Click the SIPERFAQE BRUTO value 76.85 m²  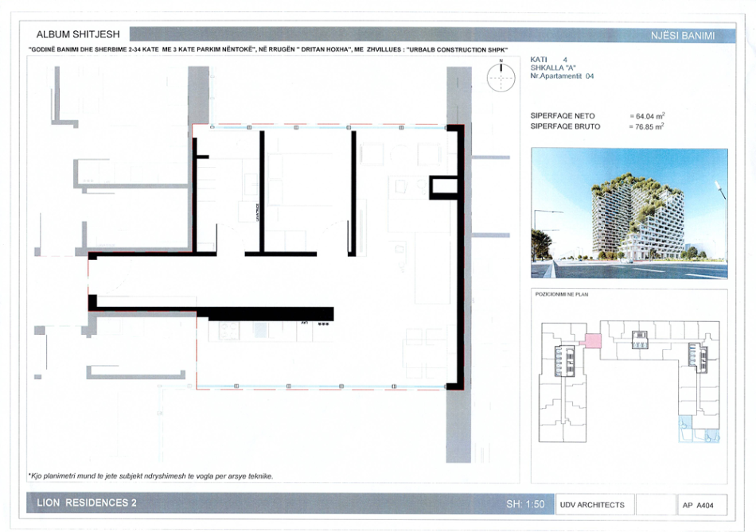pos(646,126)
